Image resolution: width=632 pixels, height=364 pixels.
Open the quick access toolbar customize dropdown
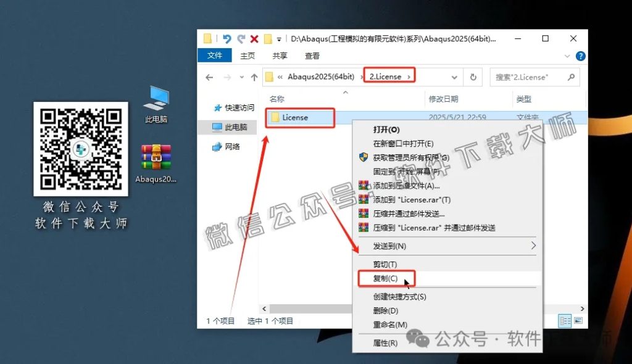point(278,39)
